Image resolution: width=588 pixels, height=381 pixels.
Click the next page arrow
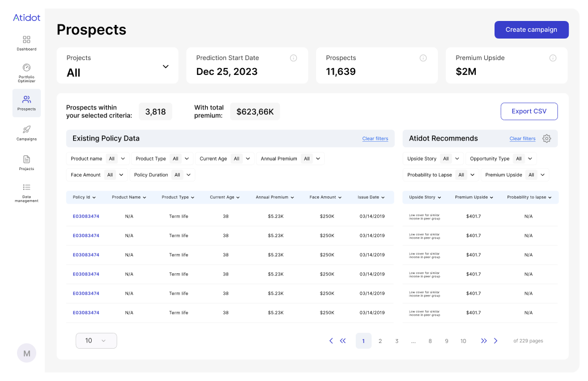[x=496, y=341]
